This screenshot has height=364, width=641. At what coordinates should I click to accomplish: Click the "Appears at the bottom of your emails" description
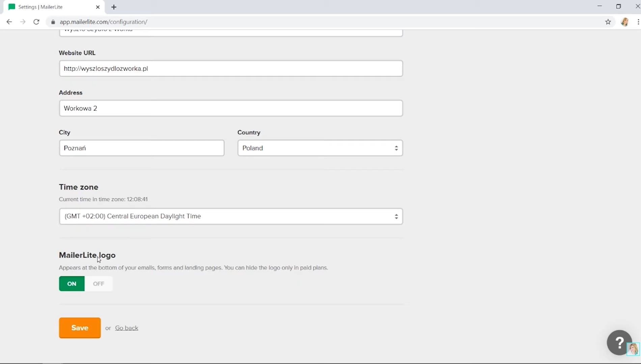click(193, 268)
